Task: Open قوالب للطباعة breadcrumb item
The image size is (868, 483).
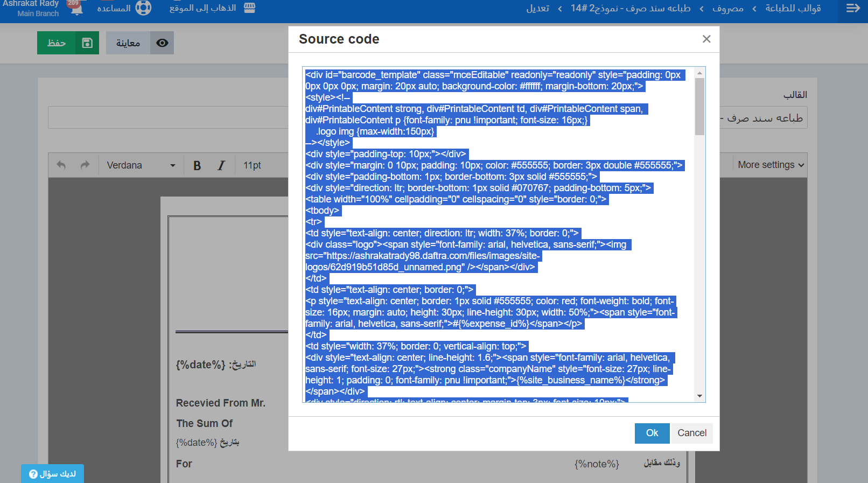Action: [x=793, y=8]
